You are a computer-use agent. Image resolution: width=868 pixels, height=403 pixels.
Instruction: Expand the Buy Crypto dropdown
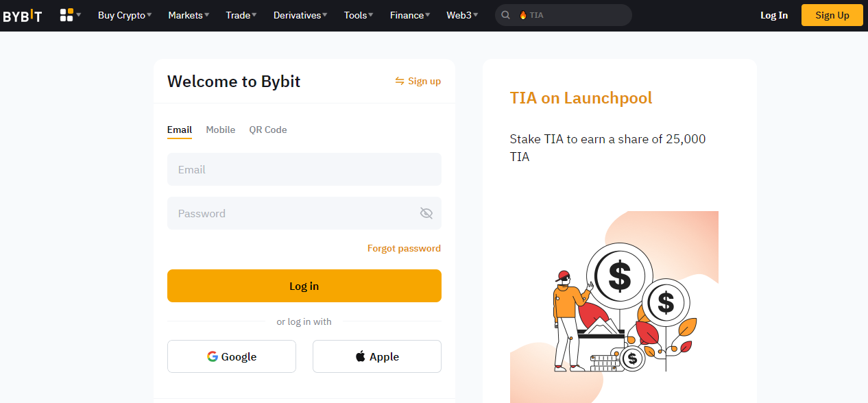[x=125, y=15]
